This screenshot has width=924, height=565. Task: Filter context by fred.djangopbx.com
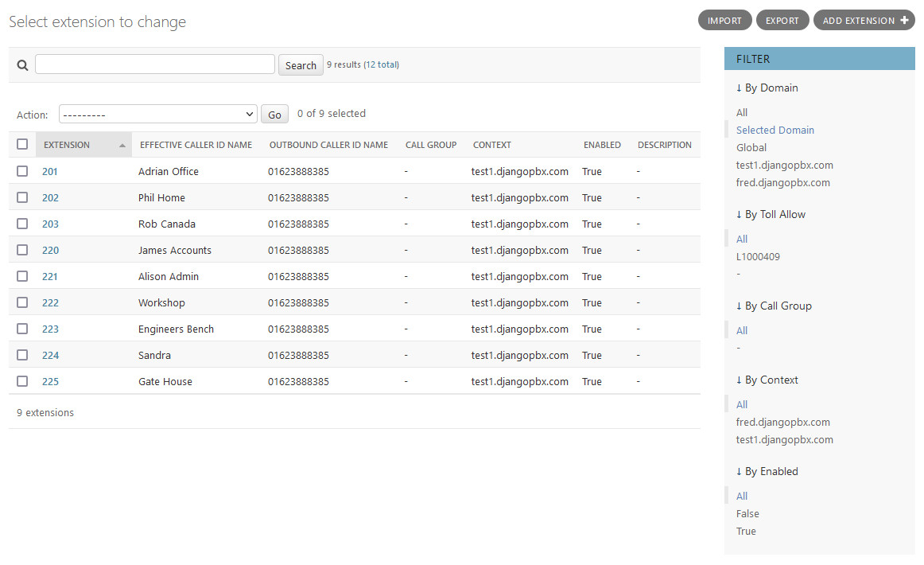coord(782,422)
